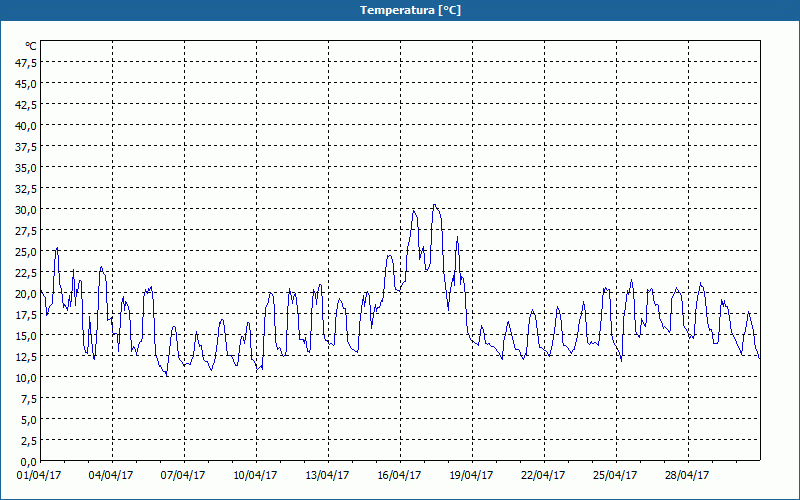This screenshot has width=800, height=500.
Task: Select the 37,5 y-axis value
Action: tap(26, 147)
